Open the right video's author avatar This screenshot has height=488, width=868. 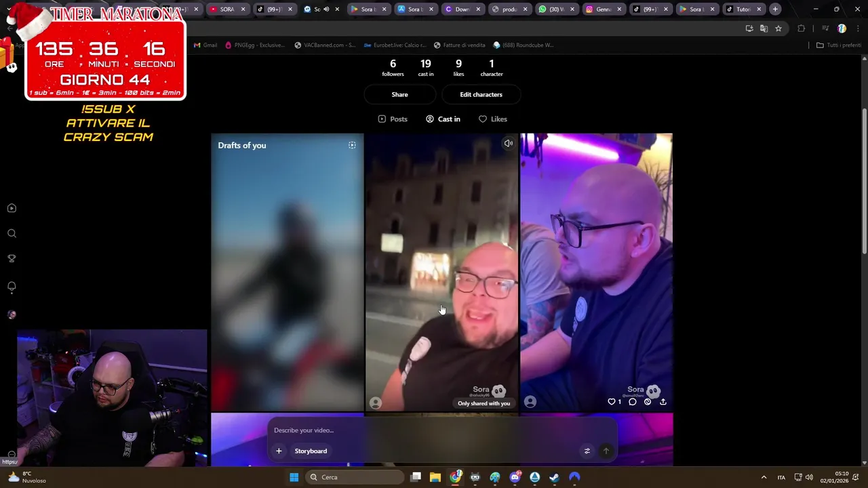pyautogui.click(x=530, y=402)
